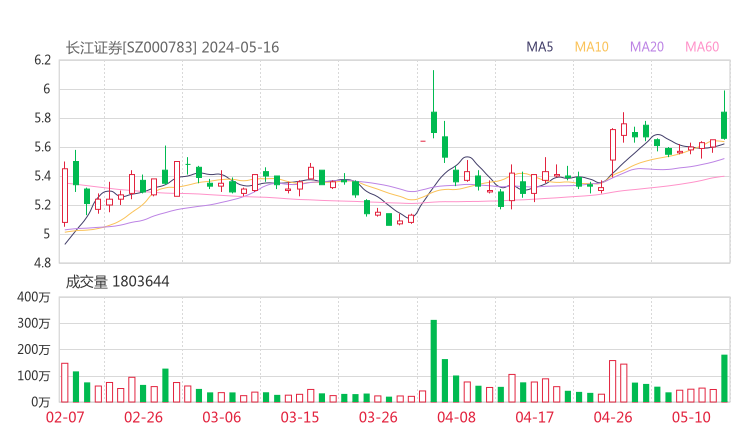Click the MA60 legend label
The width and height of the screenshot is (740, 440).
tap(702, 47)
